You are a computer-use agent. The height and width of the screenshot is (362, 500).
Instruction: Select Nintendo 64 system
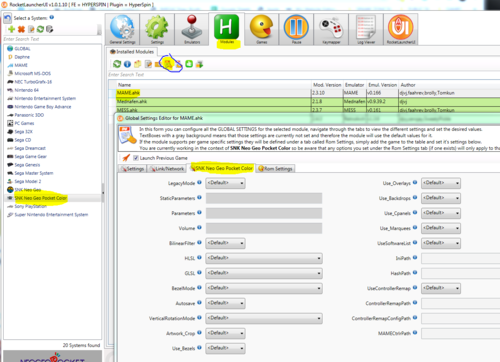(x=26, y=90)
